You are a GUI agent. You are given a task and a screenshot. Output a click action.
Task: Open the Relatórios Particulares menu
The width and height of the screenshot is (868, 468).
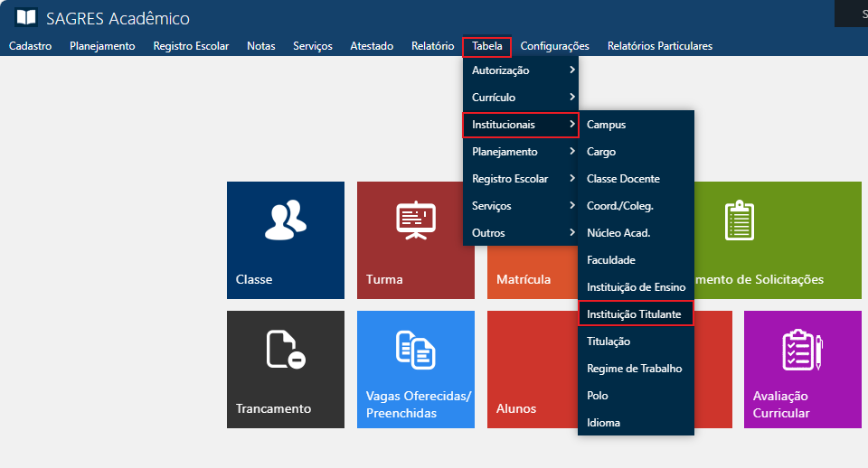tap(659, 46)
